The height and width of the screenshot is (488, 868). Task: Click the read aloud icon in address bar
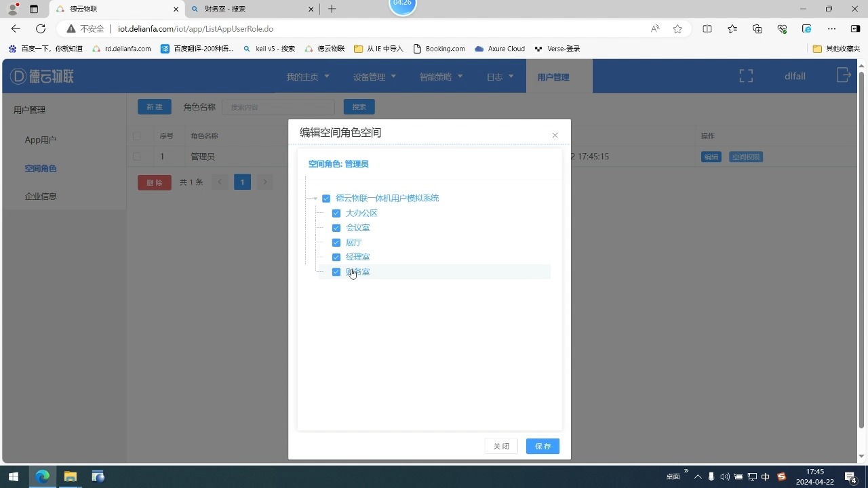(655, 28)
